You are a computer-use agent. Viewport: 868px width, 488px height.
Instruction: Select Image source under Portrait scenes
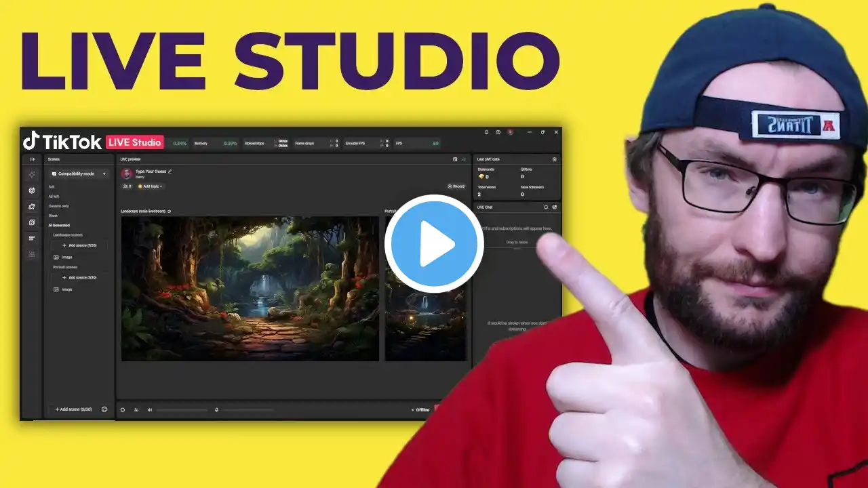pyautogui.click(x=63, y=289)
